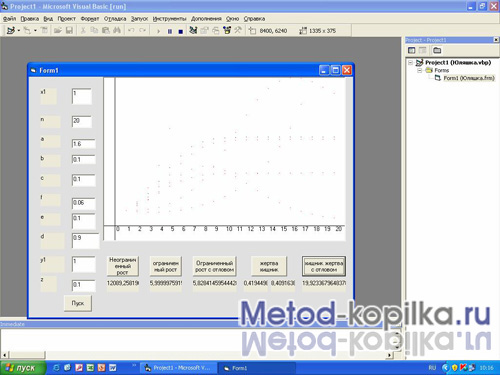Click the Start run arrow icon
This screenshot has height=375, width=500.
(x=158, y=31)
